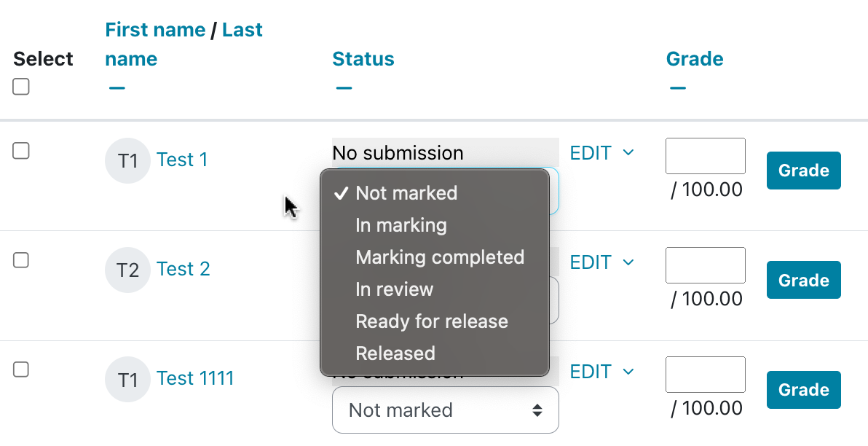
Task: Expand the EDIT menu for Test 1
Action: click(601, 153)
